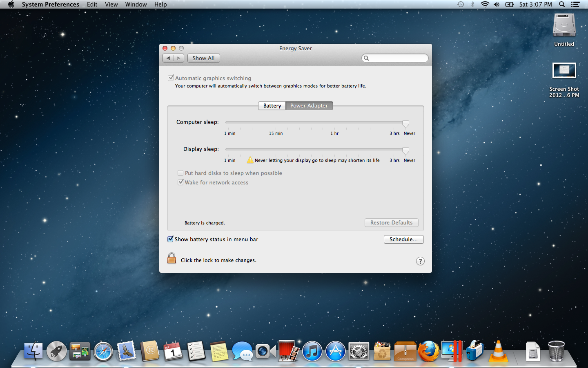Screen dimensions: 588x368
Task: Open Contacts from the Dock
Action: pos(150,351)
